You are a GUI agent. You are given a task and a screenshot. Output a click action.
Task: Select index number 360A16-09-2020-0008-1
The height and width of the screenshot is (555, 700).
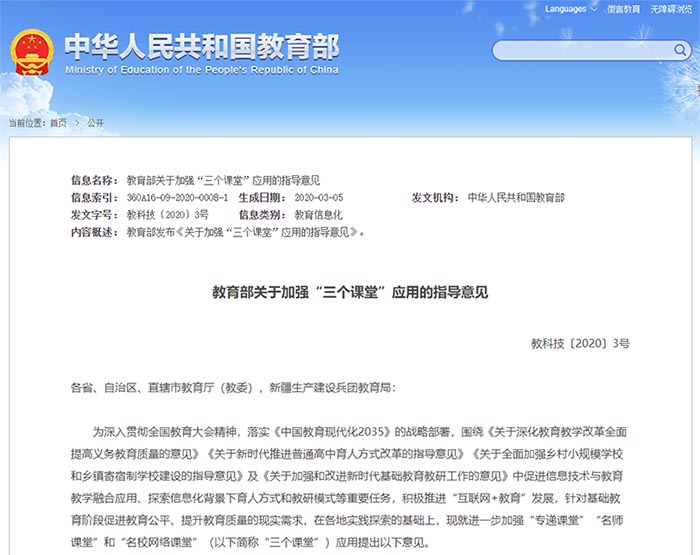point(177,198)
